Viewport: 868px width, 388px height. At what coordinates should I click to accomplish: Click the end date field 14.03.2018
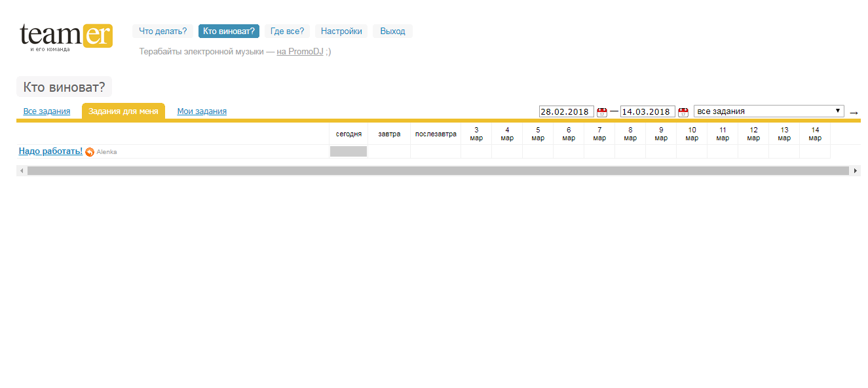tap(648, 111)
